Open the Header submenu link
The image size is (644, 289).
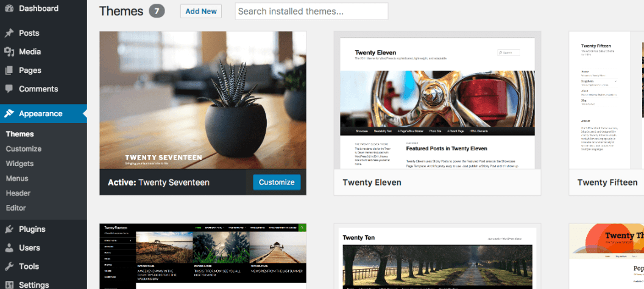pos(18,193)
